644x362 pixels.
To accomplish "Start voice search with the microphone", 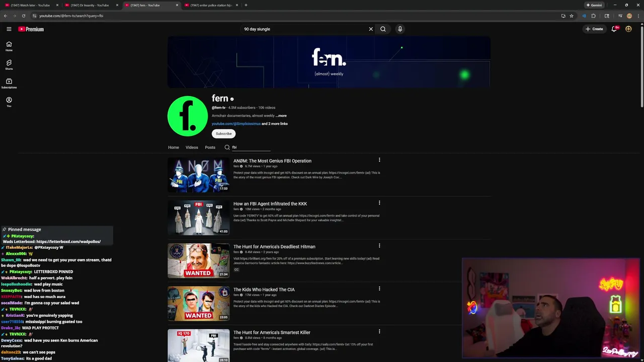I will [x=400, y=29].
